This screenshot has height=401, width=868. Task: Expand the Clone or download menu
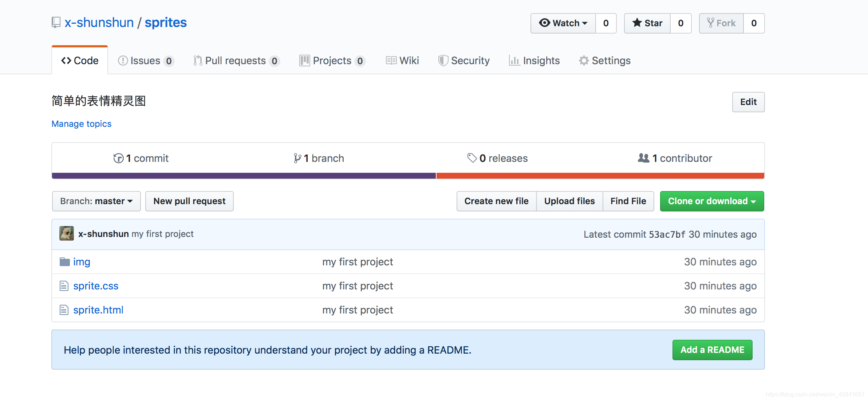pos(712,201)
